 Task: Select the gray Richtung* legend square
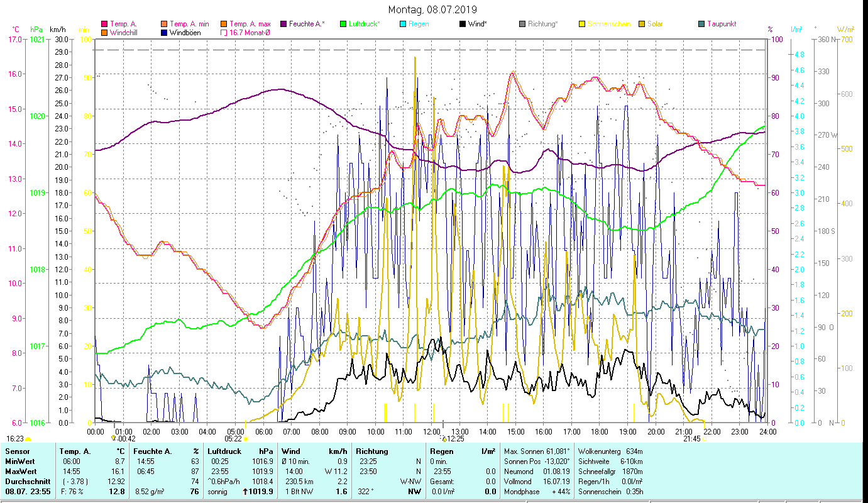click(522, 24)
